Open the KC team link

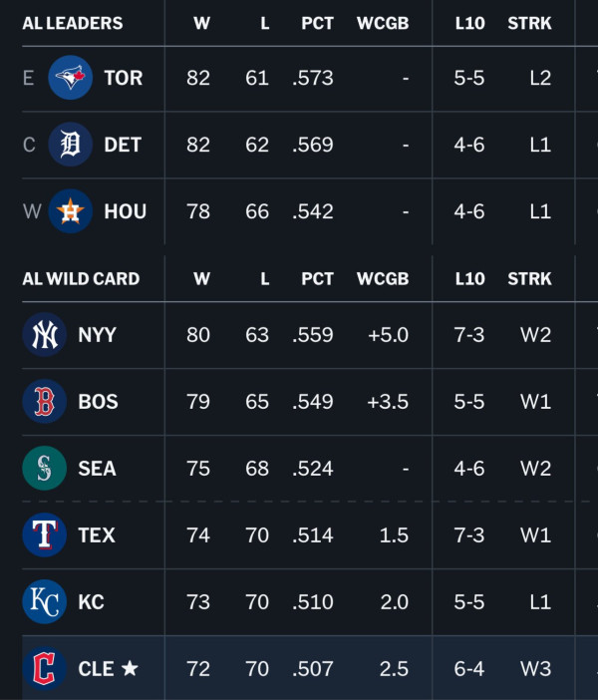tap(91, 602)
